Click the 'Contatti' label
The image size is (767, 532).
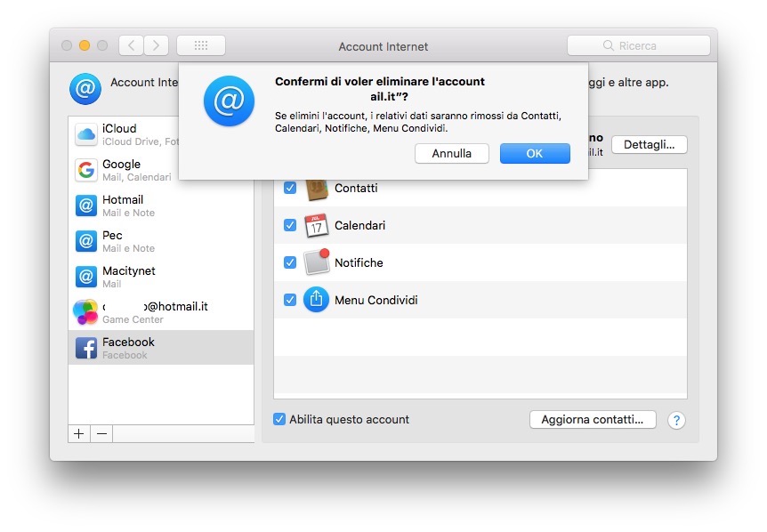pyautogui.click(x=356, y=189)
